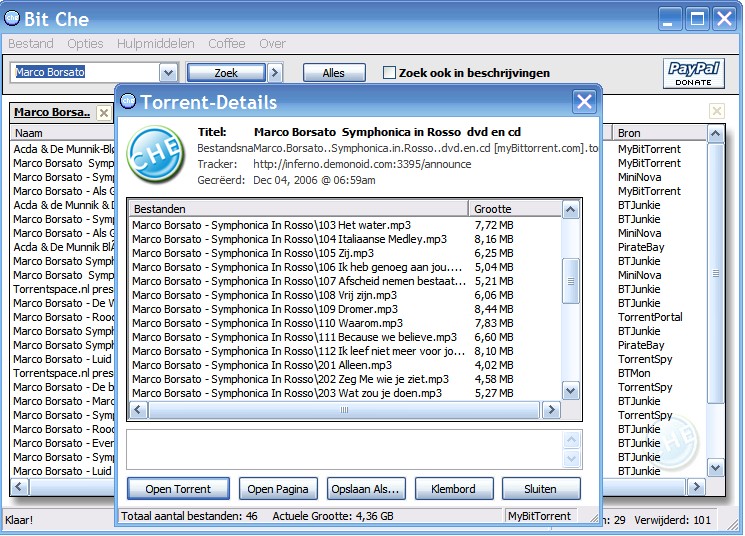This screenshot has width=745, height=536.
Task: Close the Marco Borsato search tab
Action: pos(104,113)
